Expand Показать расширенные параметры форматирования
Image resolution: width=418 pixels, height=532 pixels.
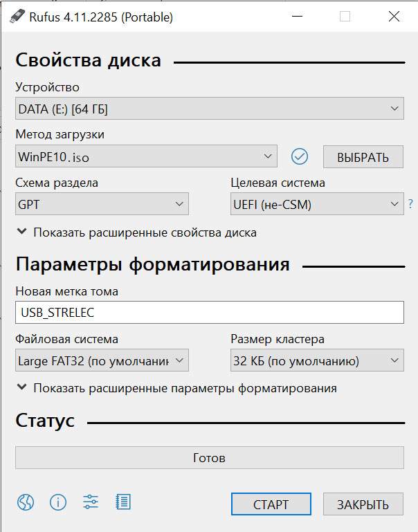point(176,388)
